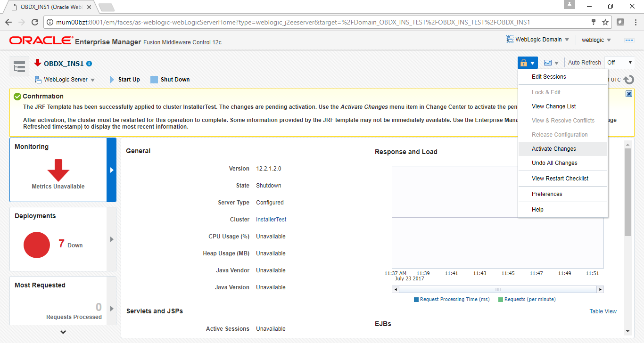This screenshot has height=343, width=644.
Task: Open the recording chart icon menu
Action: (551, 63)
